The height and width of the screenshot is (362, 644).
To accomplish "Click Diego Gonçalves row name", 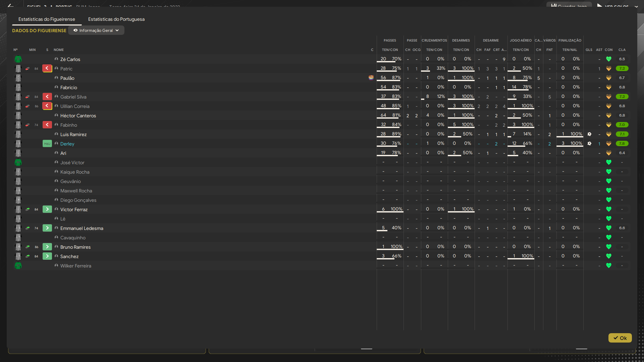I will [78, 200].
